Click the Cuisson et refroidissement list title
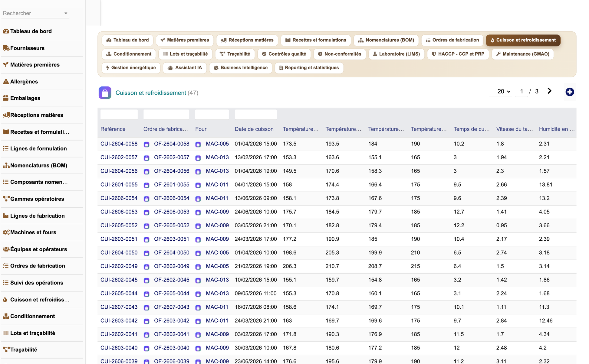This screenshot has width=589, height=364. [151, 93]
